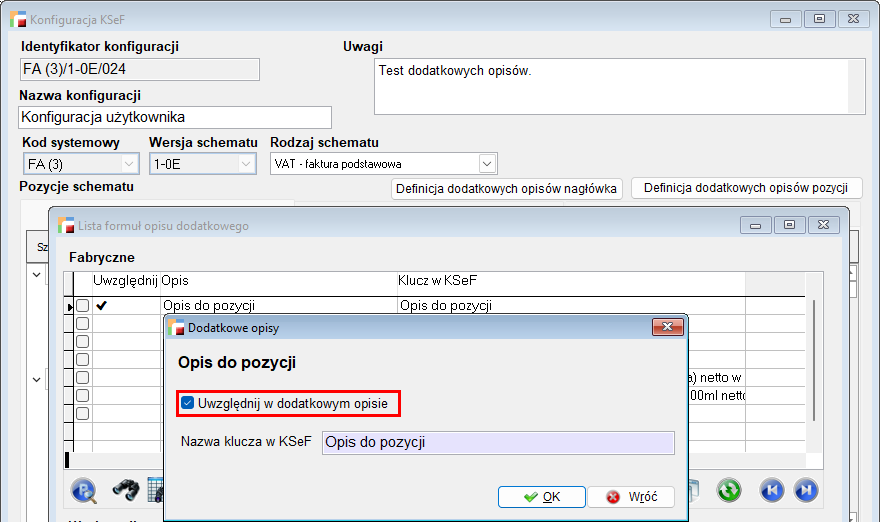Tick row checkbox for 'Opis do pozycji'
880x522 pixels.
point(83,305)
